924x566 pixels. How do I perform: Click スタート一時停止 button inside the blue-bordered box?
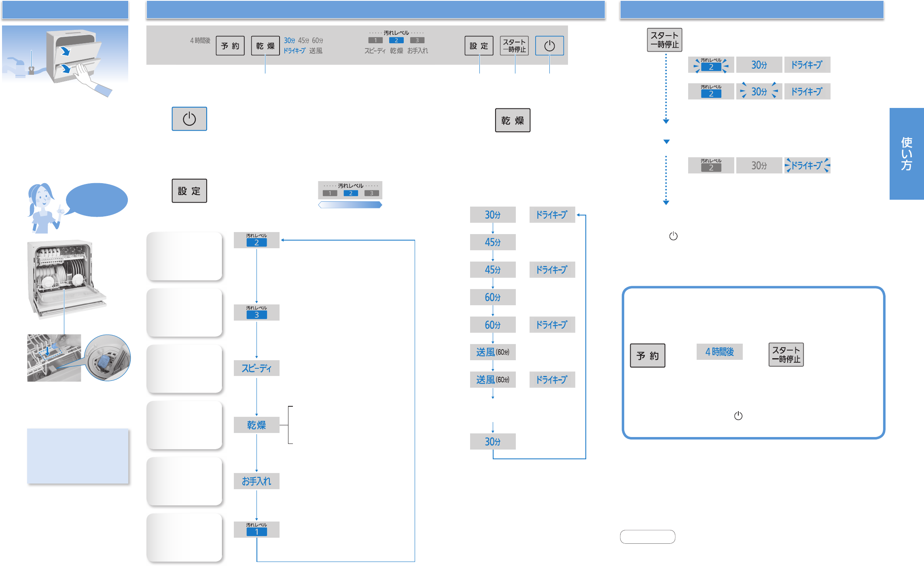(786, 355)
